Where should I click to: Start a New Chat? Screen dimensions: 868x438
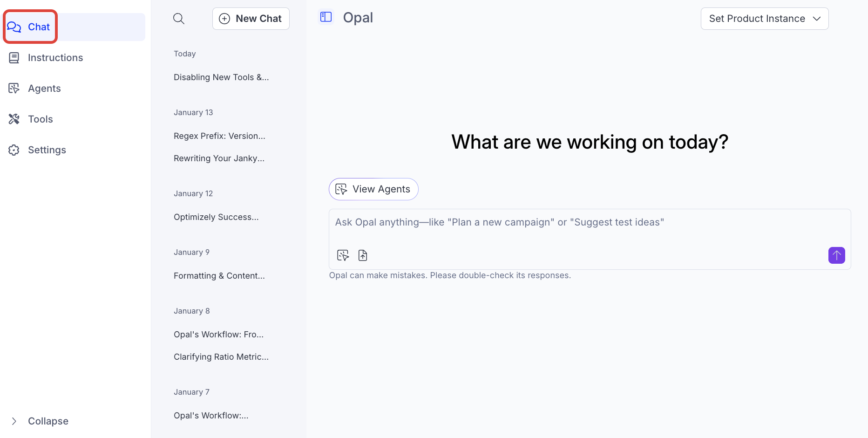click(x=251, y=19)
